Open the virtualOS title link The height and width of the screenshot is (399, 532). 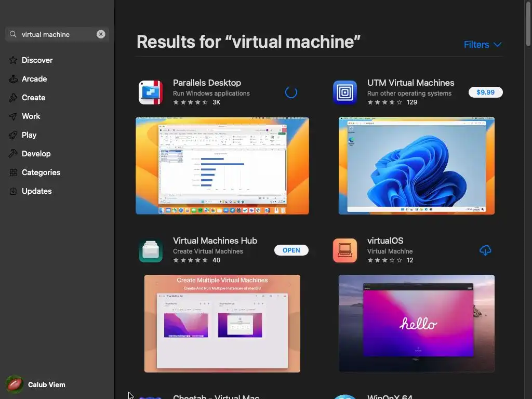click(385, 241)
